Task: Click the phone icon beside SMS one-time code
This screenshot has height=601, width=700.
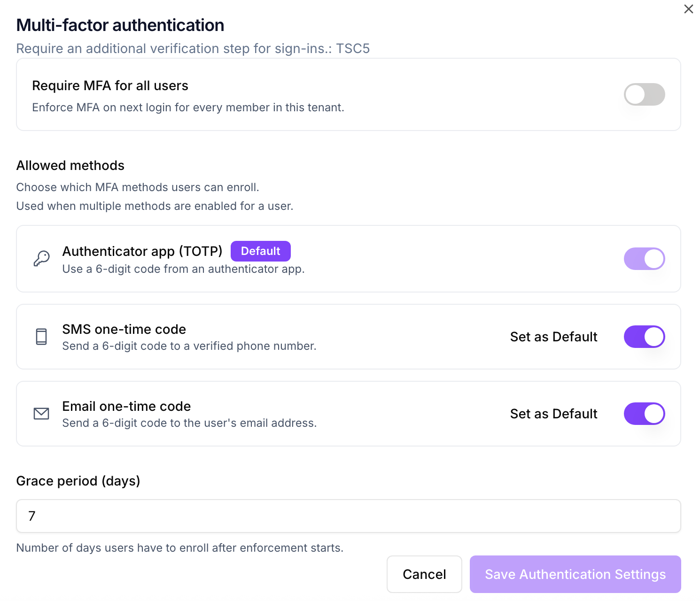Action: coord(41,337)
